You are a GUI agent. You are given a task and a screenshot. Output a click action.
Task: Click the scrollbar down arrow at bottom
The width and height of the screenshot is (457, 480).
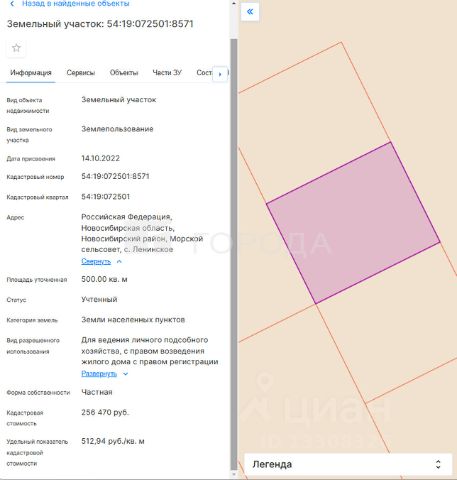click(x=234, y=474)
